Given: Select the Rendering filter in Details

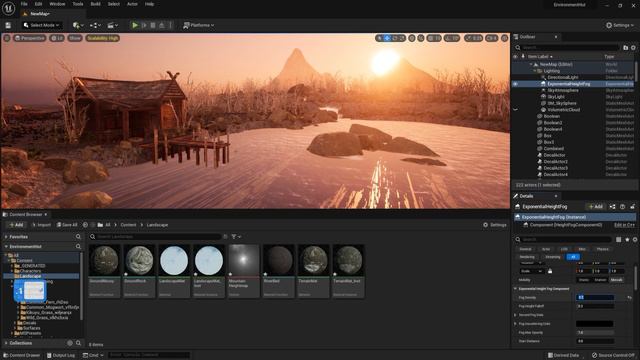Looking at the screenshot, I should 527,257.
